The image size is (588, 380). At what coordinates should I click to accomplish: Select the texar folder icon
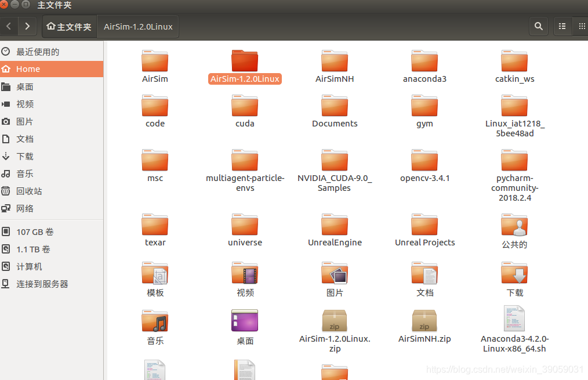[155, 225]
